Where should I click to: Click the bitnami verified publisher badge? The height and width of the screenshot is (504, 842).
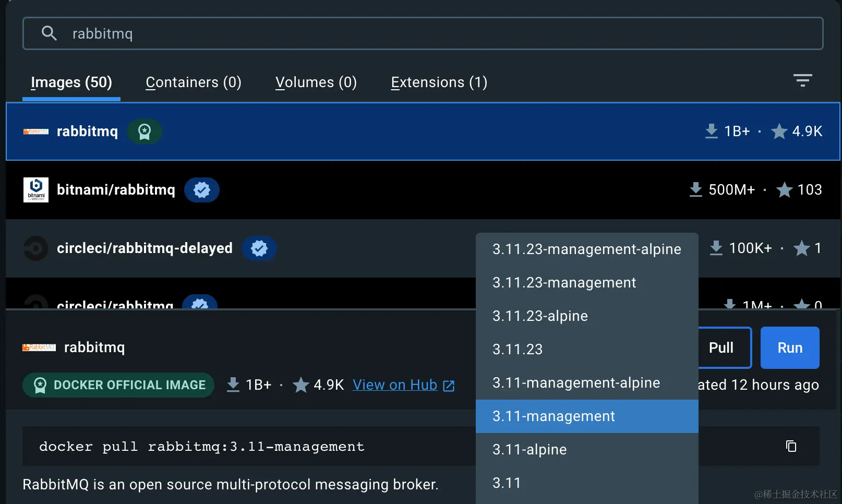click(x=202, y=190)
